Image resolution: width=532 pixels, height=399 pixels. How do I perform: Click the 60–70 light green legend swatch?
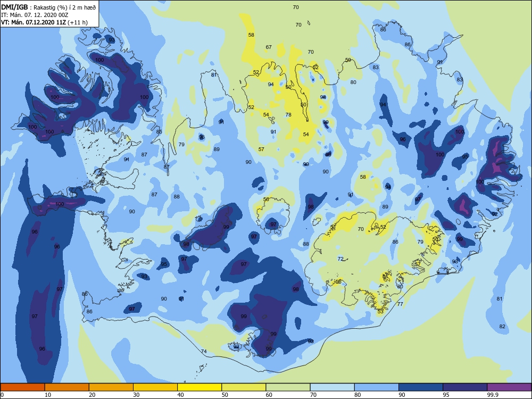pyautogui.click(x=288, y=387)
